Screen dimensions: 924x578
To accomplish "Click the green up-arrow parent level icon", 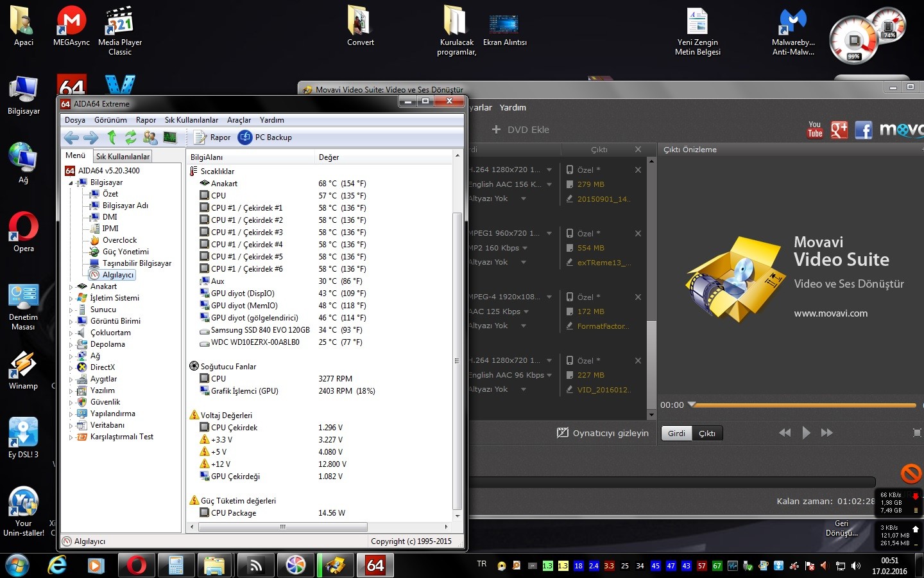I will [x=112, y=137].
